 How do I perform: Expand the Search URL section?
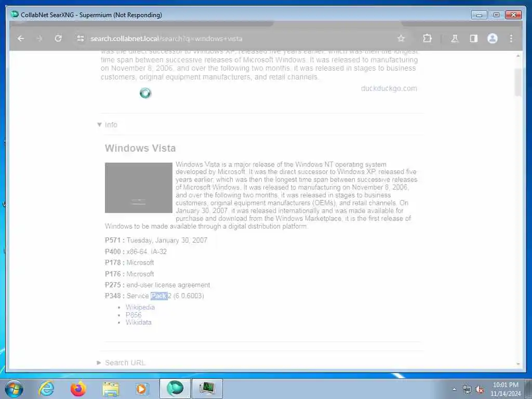pos(121,363)
